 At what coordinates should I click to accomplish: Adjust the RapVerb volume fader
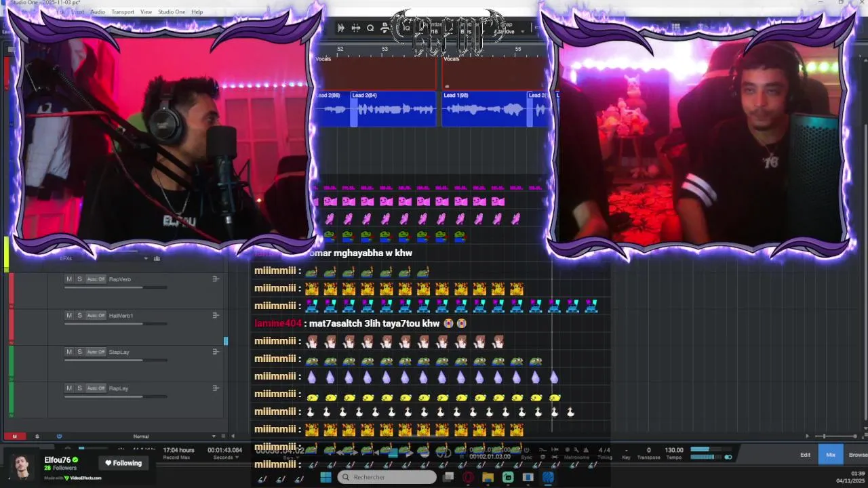click(115, 287)
